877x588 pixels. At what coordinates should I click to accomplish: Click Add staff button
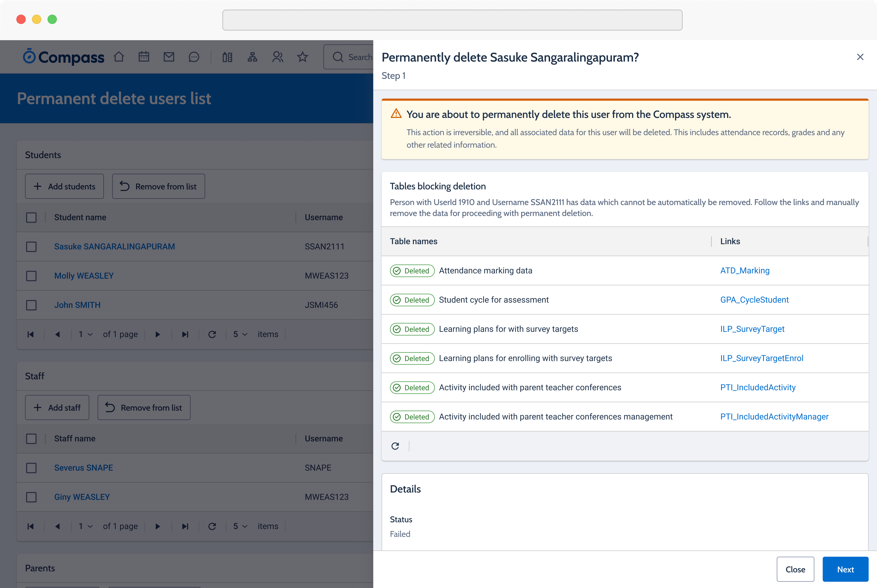tap(57, 408)
